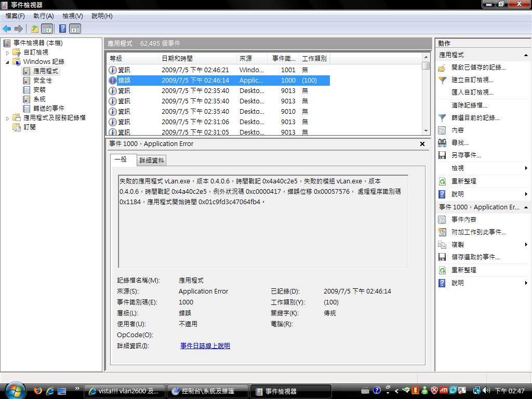Viewport: 532px width, 399px height.
Task: Click 附加工作到此事件 action
Action: point(478,232)
